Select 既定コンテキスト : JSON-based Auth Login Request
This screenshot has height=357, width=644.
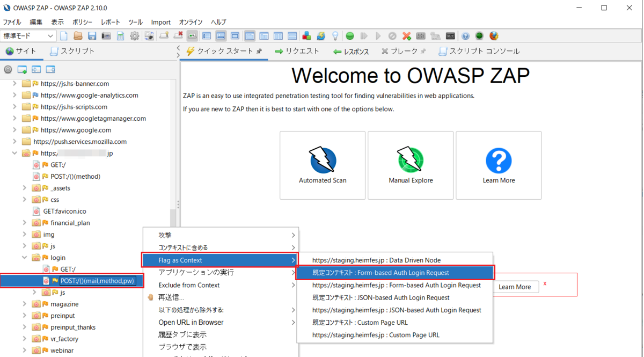[x=394, y=297]
